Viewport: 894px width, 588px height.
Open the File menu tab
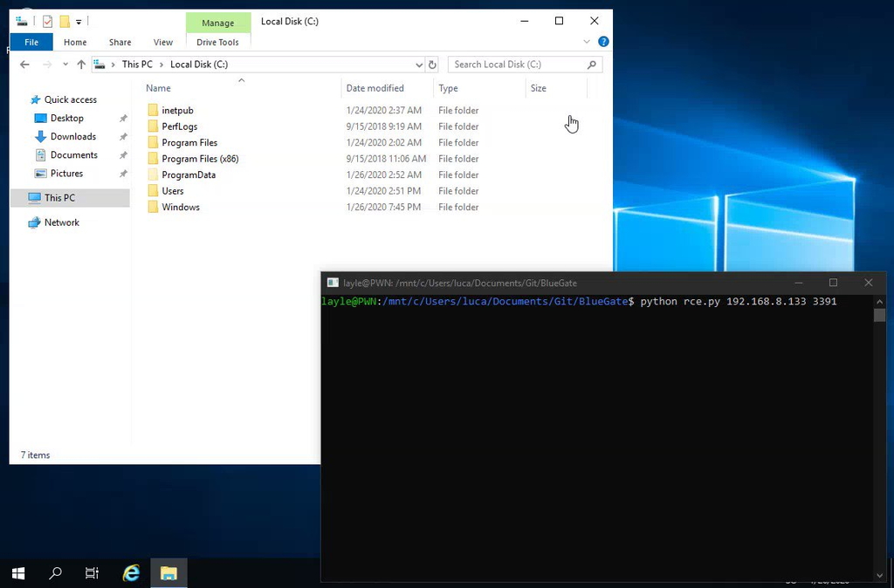click(x=31, y=42)
